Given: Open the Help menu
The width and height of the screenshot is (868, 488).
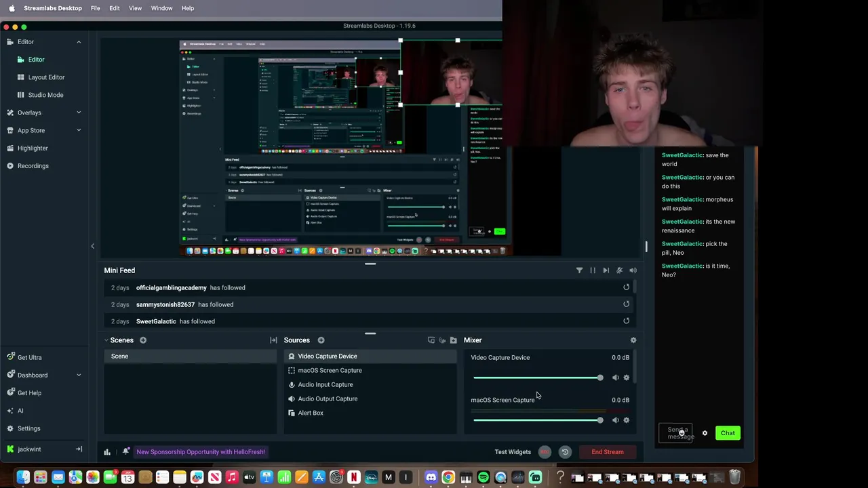Looking at the screenshot, I should 188,8.
